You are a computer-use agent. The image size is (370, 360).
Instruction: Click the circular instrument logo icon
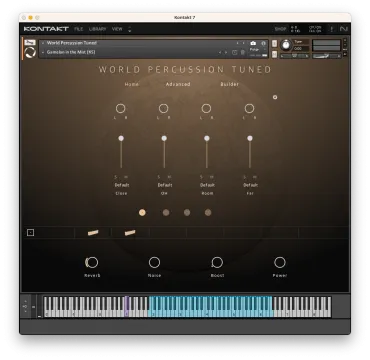(30, 52)
